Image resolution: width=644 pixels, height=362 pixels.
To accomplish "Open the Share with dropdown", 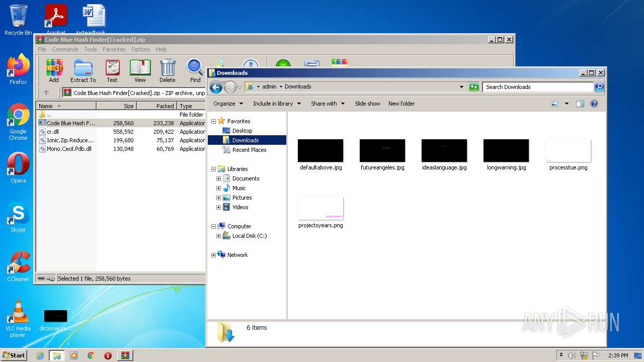I will (328, 104).
